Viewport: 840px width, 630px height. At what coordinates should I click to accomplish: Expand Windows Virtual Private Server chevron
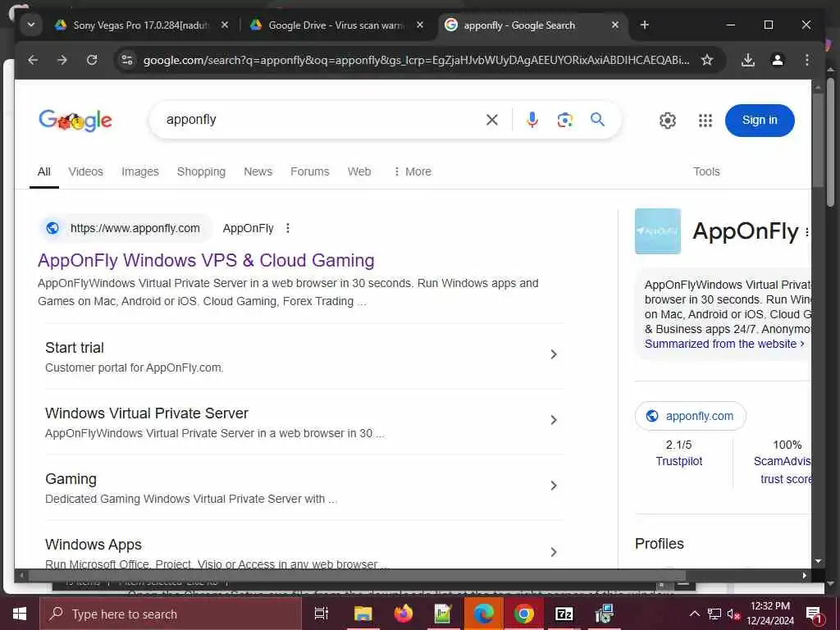click(554, 420)
